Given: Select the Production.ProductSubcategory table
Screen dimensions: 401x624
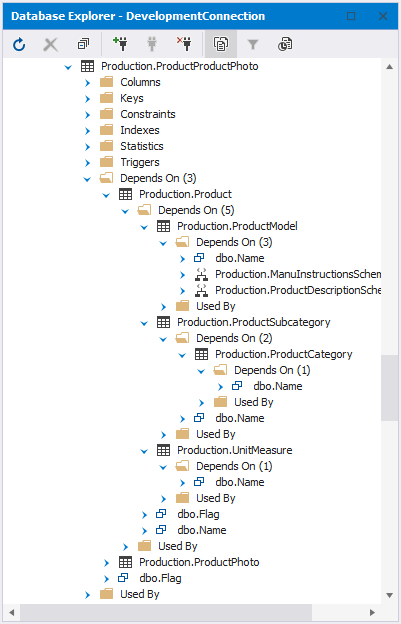Looking at the screenshot, I should (x=253, y=322).
